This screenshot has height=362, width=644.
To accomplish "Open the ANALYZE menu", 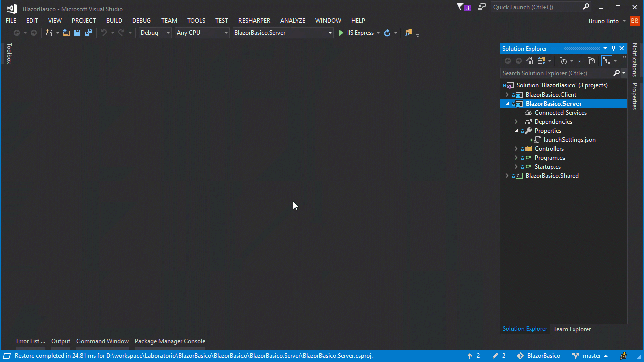I will (293, 21).
